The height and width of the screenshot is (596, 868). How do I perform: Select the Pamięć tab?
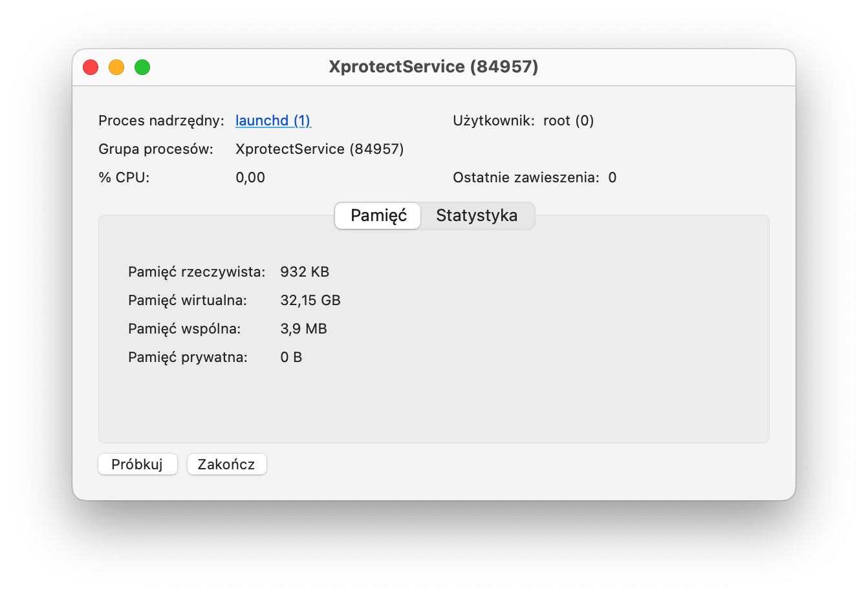(378, 215)
